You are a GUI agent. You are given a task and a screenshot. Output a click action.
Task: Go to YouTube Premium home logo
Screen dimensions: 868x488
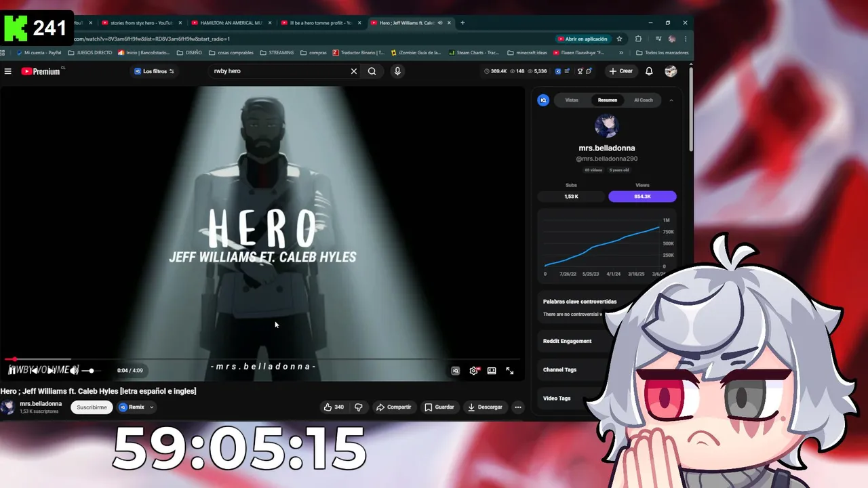[x=41, y=71]
